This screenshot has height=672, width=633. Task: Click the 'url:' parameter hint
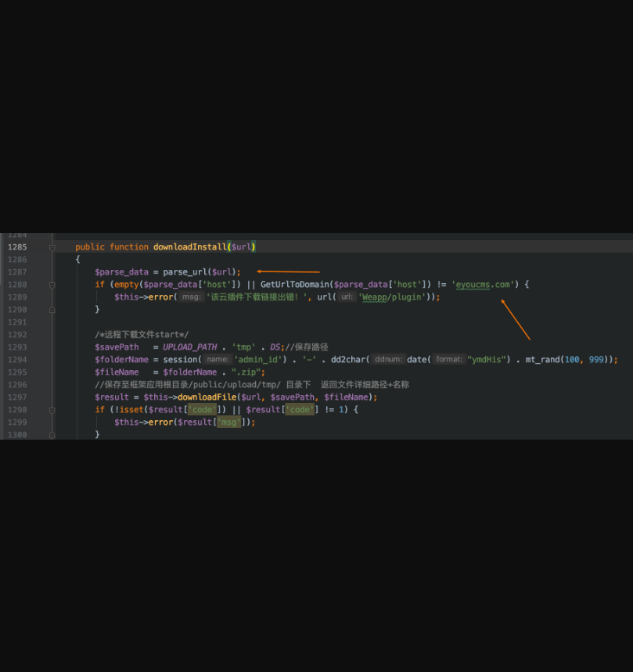tap(346, 297)
